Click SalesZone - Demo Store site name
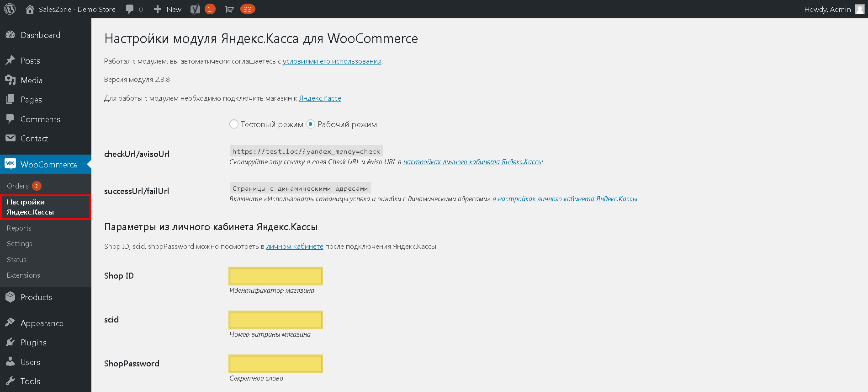The image size is (868, 392). pos(77,9)
